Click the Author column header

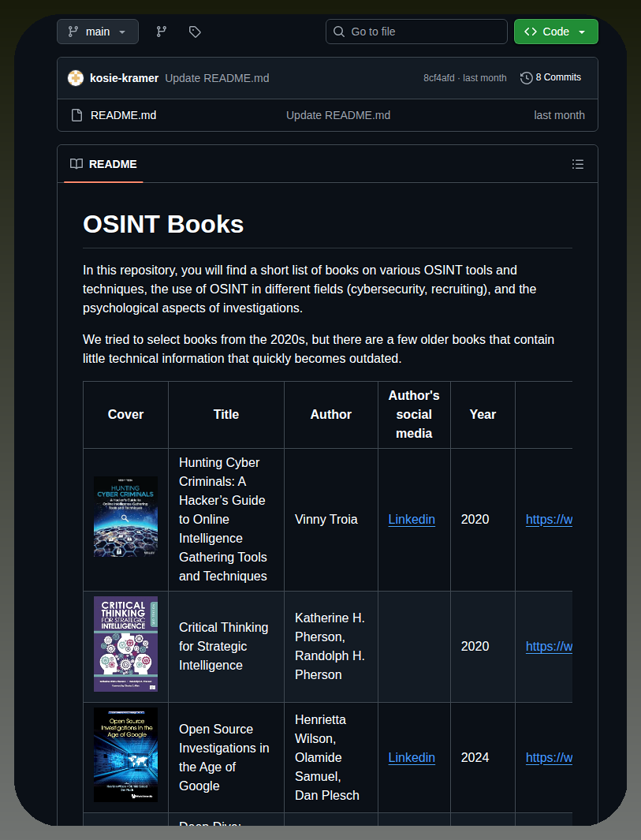coord(331,415)
